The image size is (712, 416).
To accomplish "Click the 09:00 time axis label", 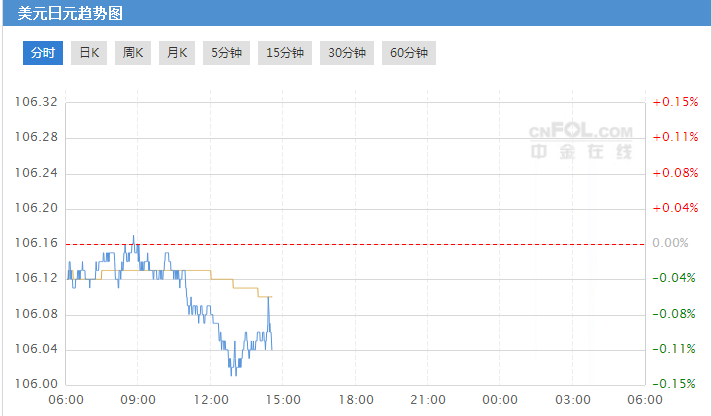I will pyautogui.click(x=138, y=400).
